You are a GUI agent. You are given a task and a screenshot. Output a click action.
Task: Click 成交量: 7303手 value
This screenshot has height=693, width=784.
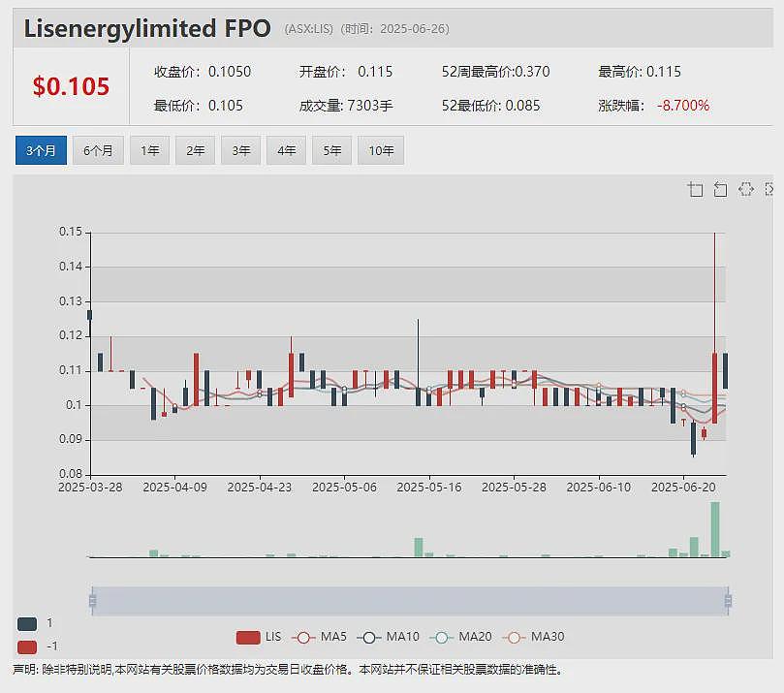tap(346, 106)
